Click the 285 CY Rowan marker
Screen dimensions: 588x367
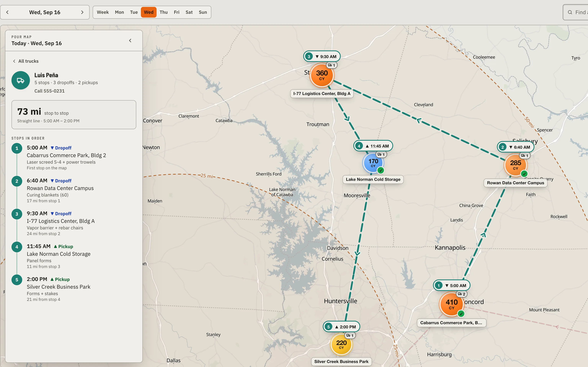click(x=516, y=165)
